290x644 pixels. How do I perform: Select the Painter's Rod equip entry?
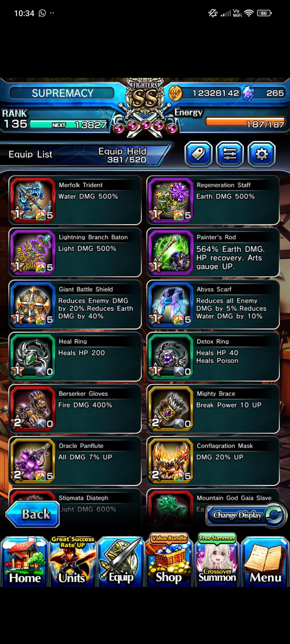(213, 252)
